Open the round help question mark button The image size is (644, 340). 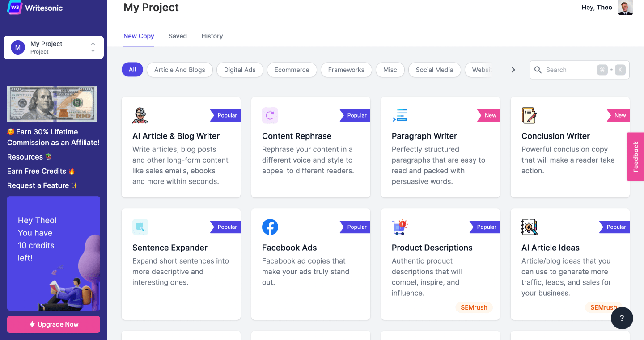click(622, 319)
